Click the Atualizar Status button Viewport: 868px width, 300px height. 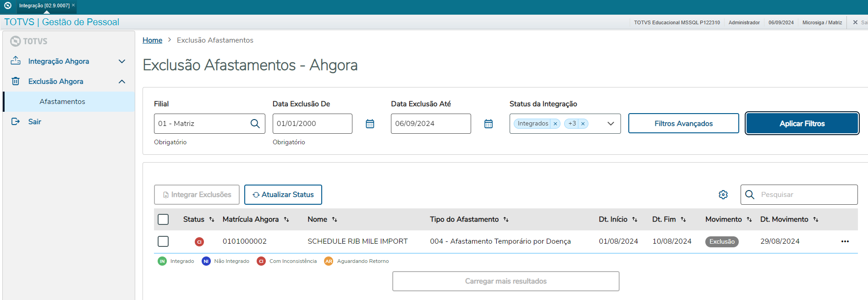[x=283, y=195]
